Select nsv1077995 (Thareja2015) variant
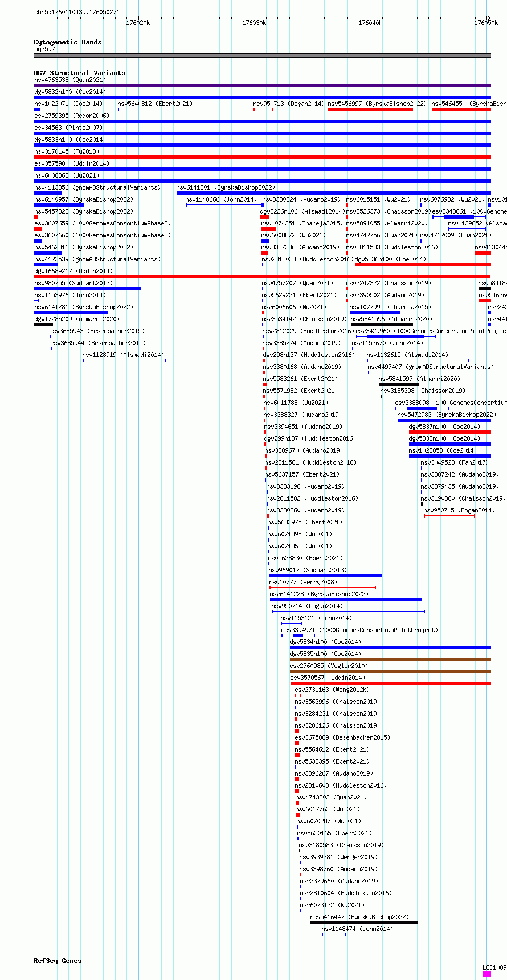The image size is (507, 980). click(390, 307)
